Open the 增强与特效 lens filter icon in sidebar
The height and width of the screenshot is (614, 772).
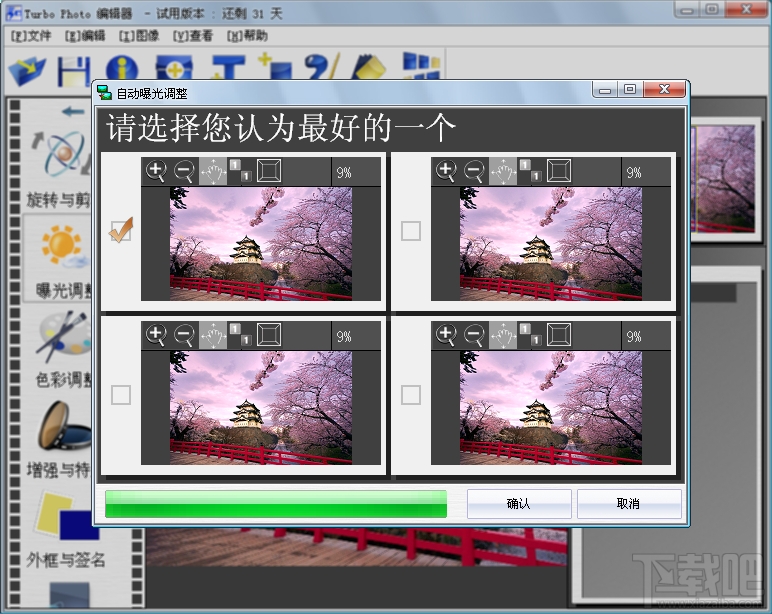click(x=64, y=426)
